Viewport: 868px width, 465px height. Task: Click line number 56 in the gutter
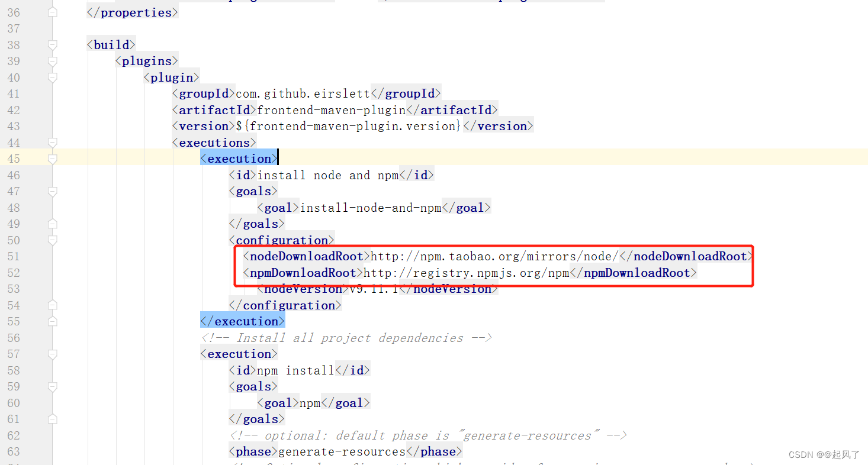click(x=13, y=338)
